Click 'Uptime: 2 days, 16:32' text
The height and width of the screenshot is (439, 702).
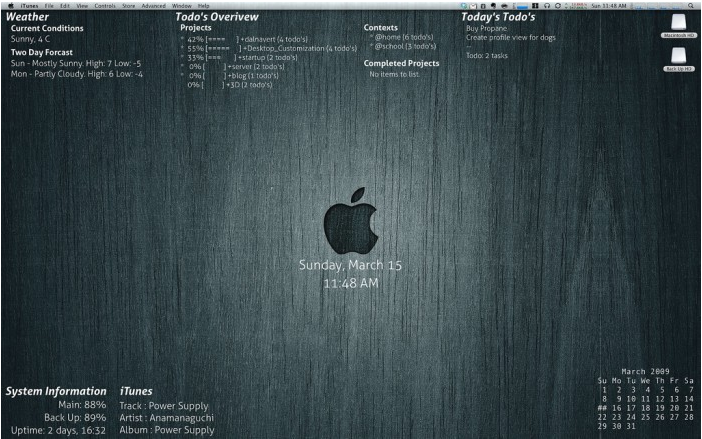(x=58, y=430)
